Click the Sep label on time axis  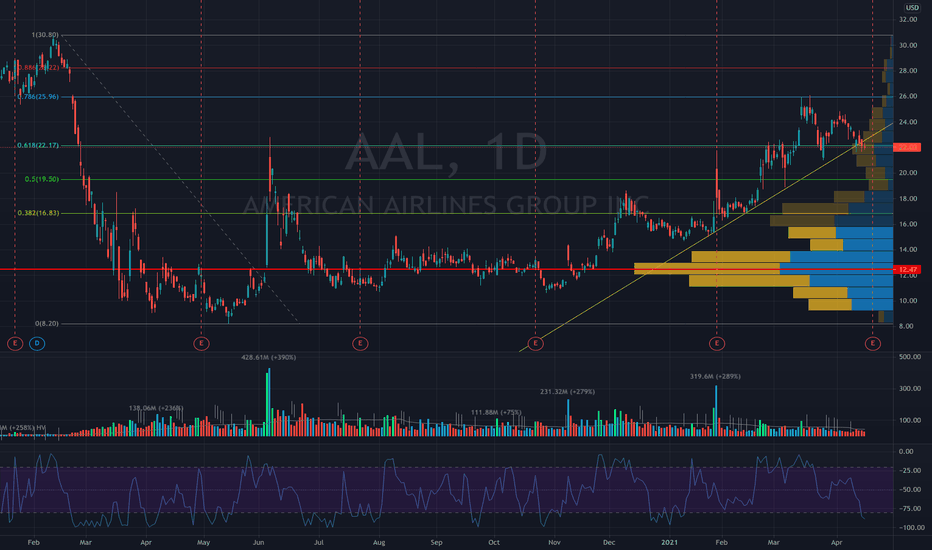[x=436, y=543]
